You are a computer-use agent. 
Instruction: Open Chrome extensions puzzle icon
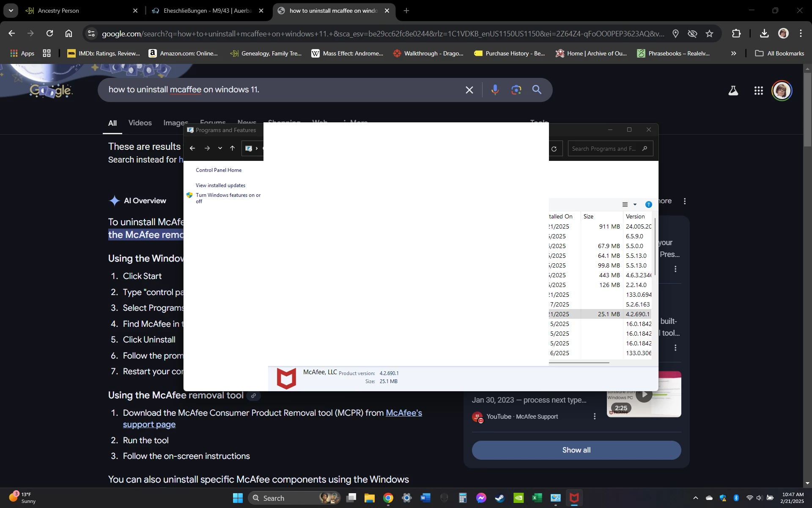(736, 33)
